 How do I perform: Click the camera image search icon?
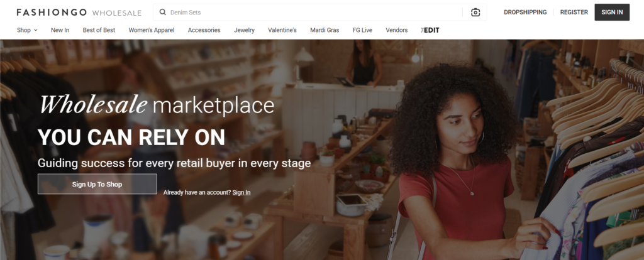coord(475,13)
